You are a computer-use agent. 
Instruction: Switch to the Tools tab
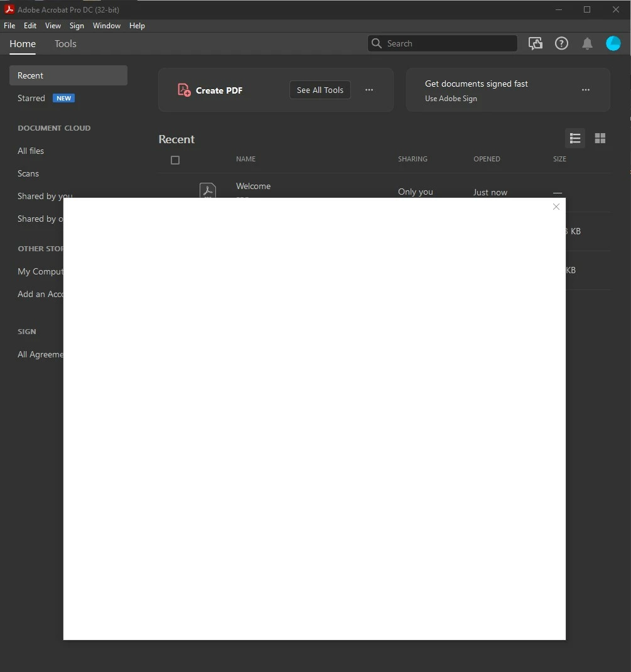coord(65,44)
